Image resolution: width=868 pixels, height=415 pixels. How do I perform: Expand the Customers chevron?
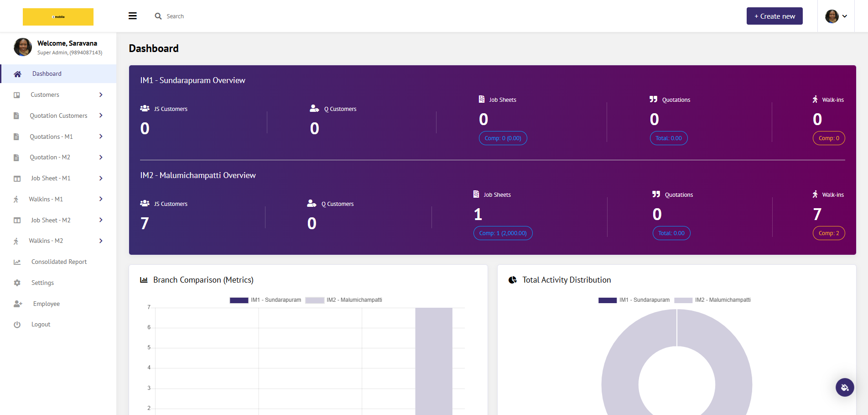point(101,95)
